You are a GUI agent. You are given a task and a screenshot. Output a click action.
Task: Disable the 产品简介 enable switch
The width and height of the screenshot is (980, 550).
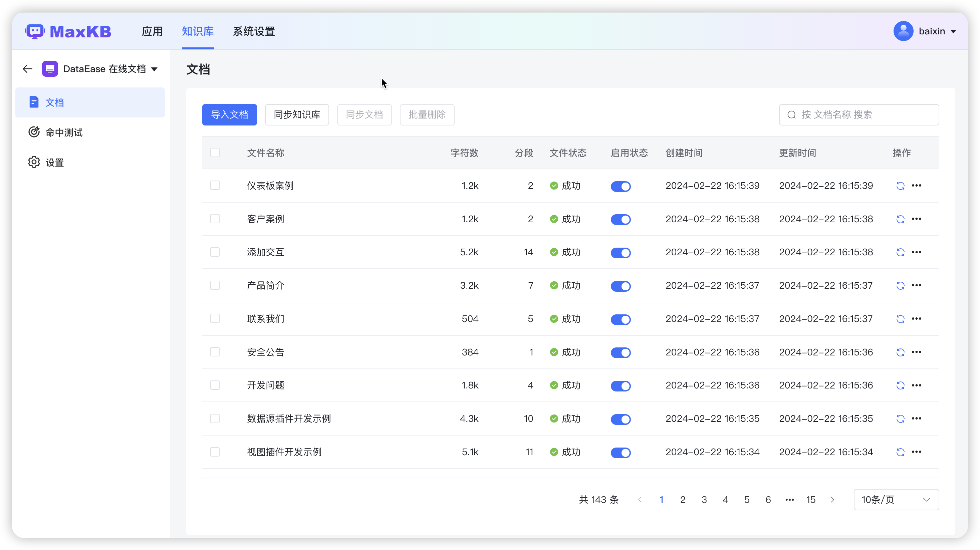click(621, 286)
